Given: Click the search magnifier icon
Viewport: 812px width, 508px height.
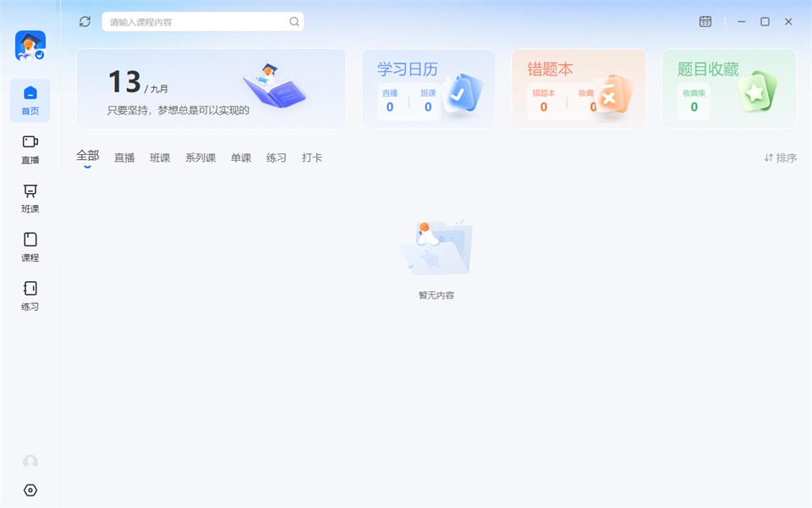Looking at the screenshot, I should 294,22.
